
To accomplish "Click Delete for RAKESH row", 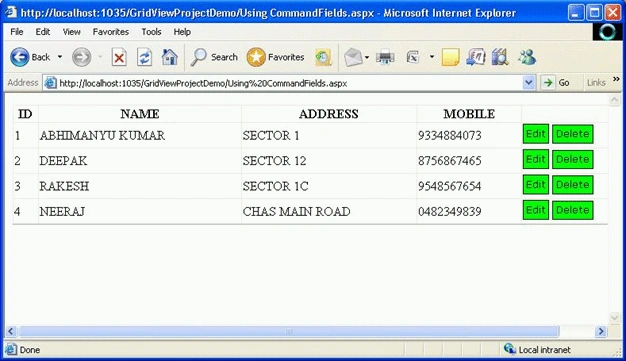I will pyautogui.click(x=573, y=184).
